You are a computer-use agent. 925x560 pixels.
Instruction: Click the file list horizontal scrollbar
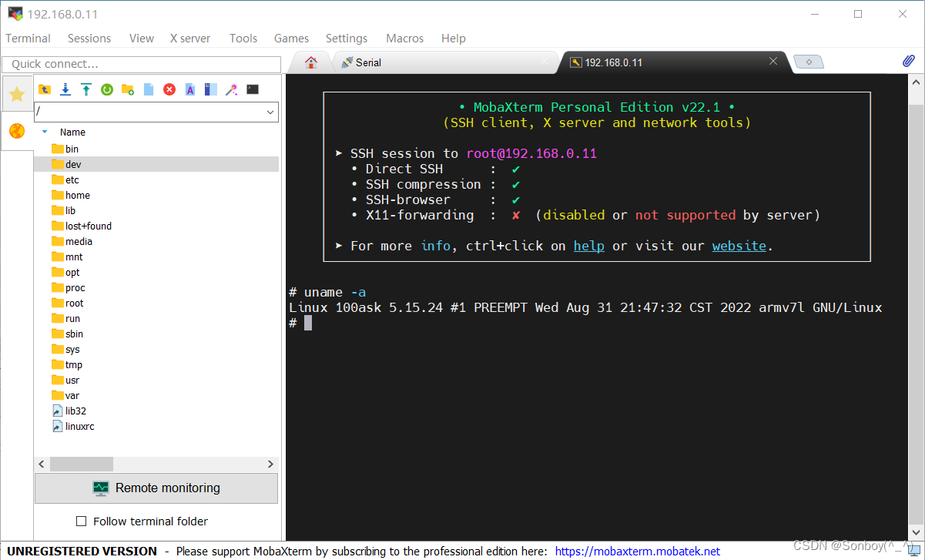point(81,464)
